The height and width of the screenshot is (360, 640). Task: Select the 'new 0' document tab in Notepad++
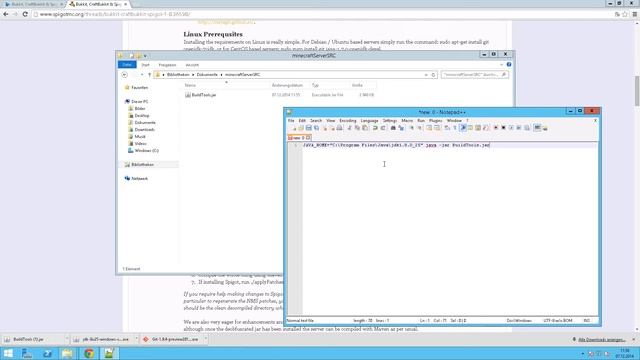coord(299,138)
